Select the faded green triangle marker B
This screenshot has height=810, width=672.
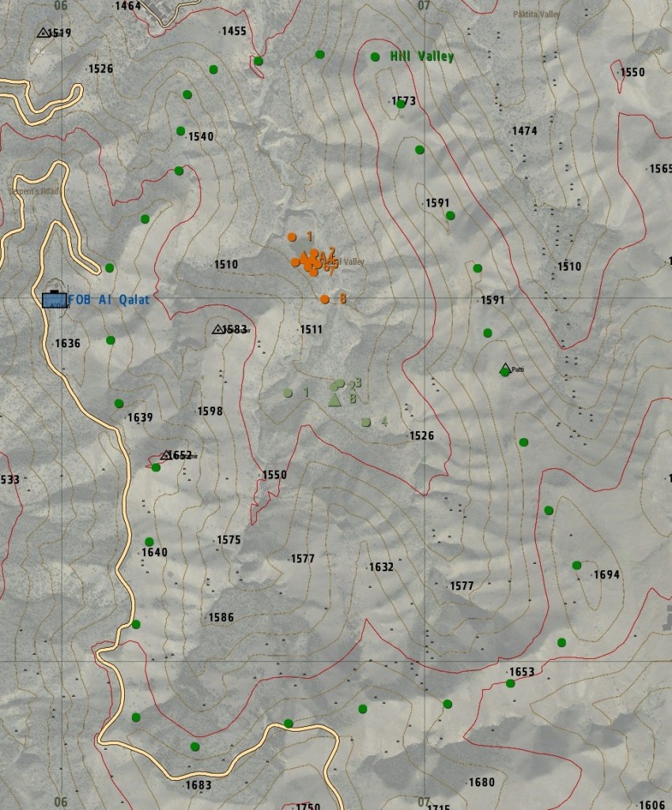pos(334,400)
